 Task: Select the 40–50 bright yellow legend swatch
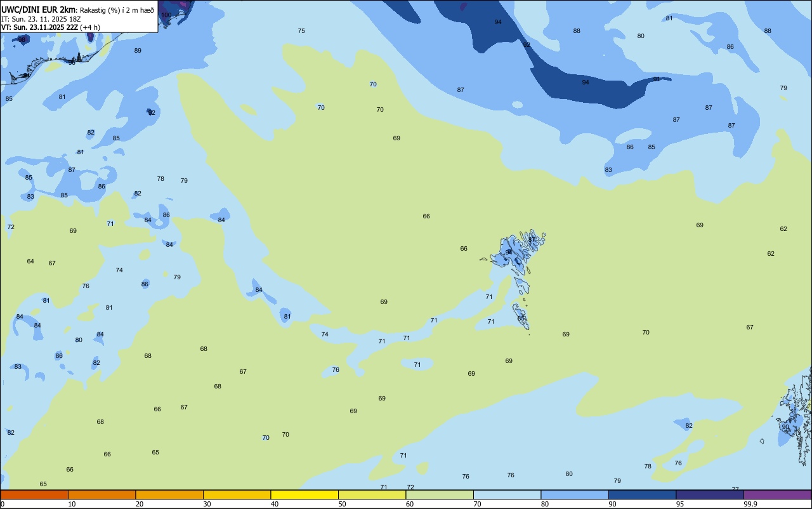[304, 494]
